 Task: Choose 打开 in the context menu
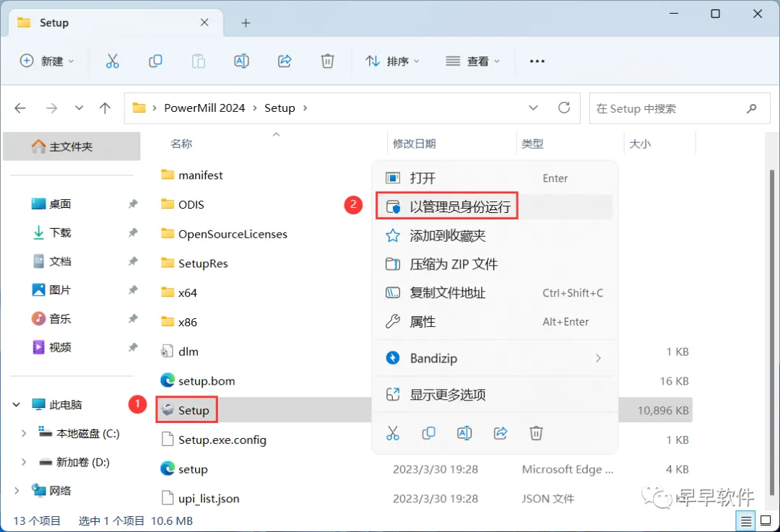495,178
